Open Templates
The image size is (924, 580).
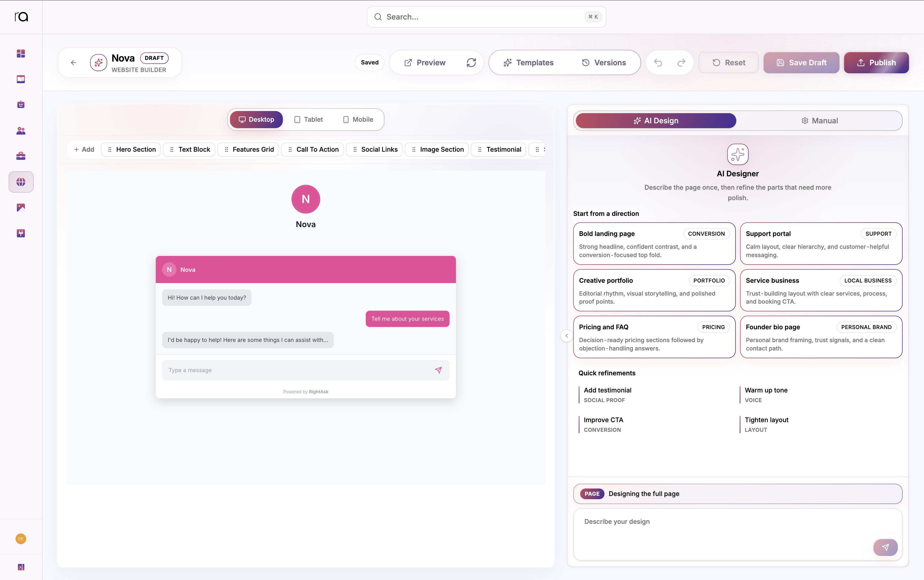[x=529, y=63]
